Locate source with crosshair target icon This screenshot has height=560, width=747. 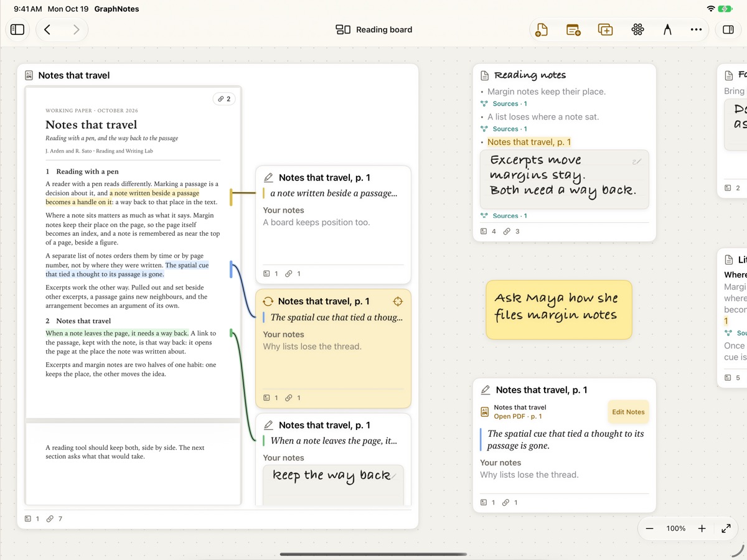(x=398, y=301)
